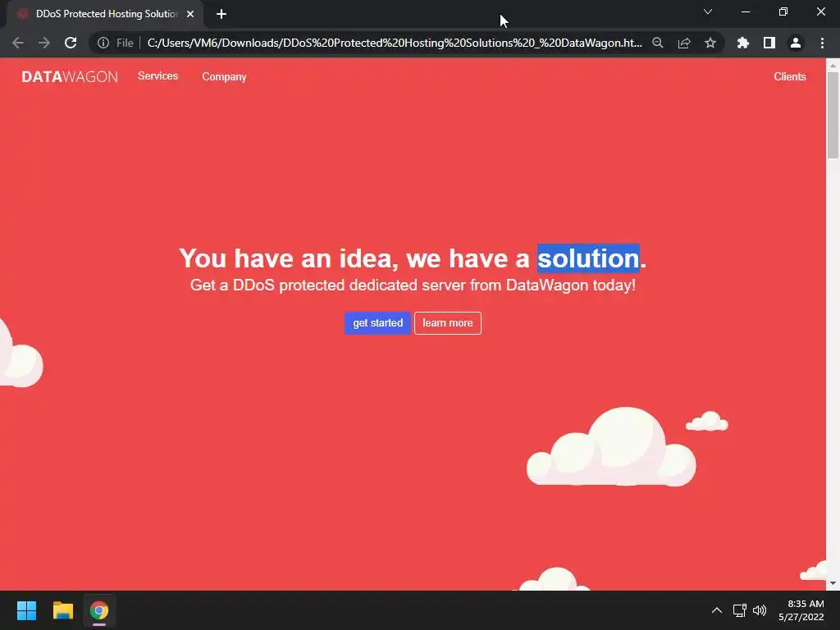Click the address bar URL
Viewport: 840px width, 630px height.
click(x=395, y=43)
